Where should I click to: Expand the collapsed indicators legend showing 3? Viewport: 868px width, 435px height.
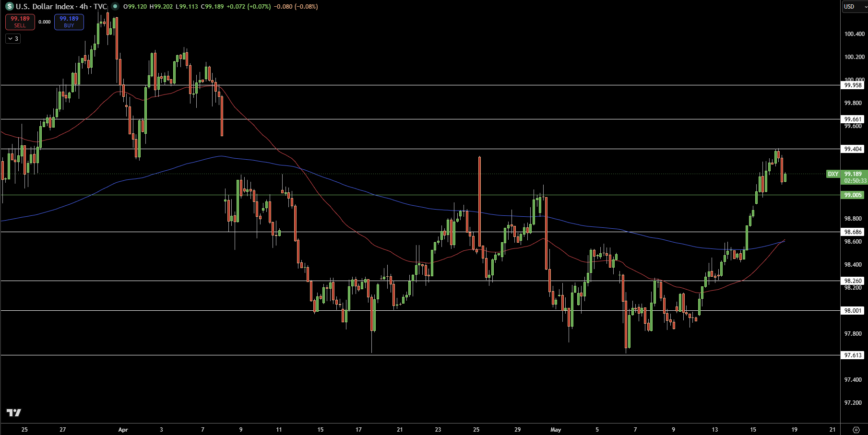click(x=13, y=39)
